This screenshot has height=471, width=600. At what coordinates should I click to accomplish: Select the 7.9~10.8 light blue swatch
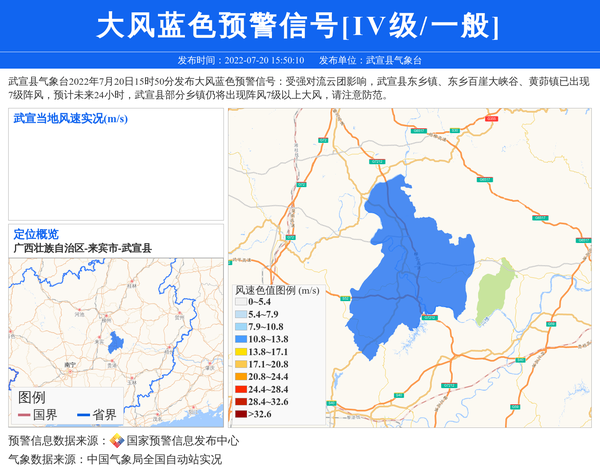point(240,327)
